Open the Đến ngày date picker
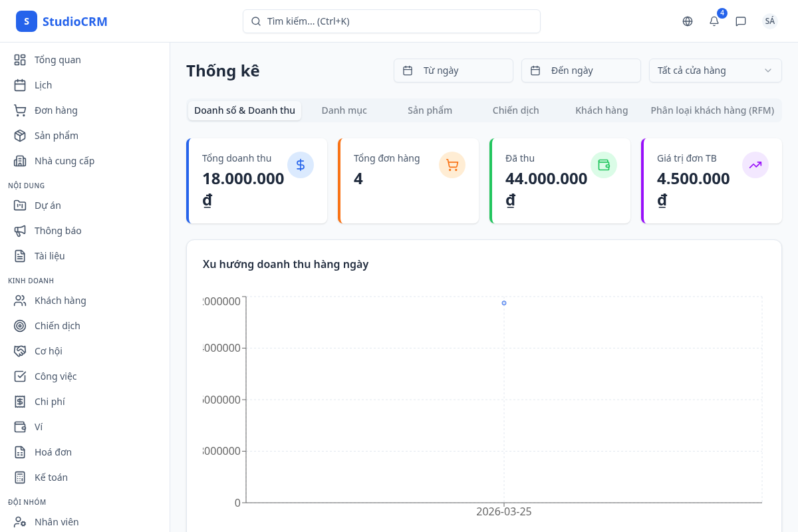The width and height of the screenshot is (798, 532). (x=581, y=70)
